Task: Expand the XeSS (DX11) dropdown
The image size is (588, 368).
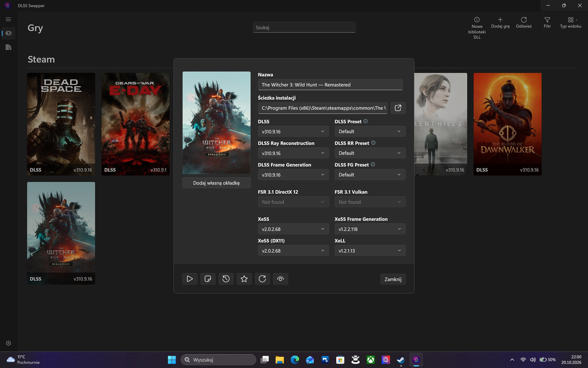Action: [x=294, y=251]
